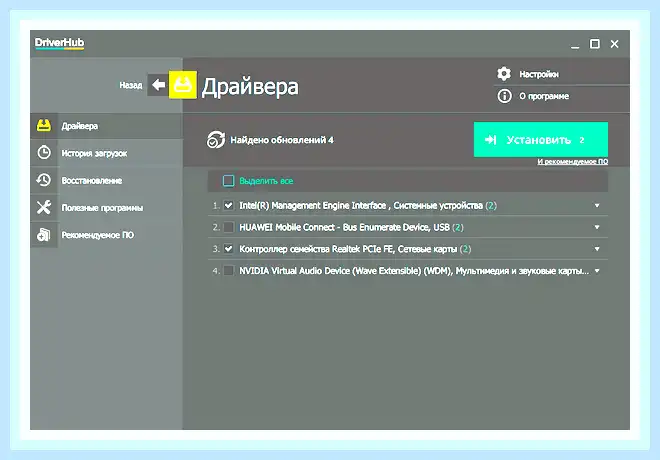This screenshot has height=460, width=660.
Task: Maximize the DriverHub window
Action: tap(595, 44)
